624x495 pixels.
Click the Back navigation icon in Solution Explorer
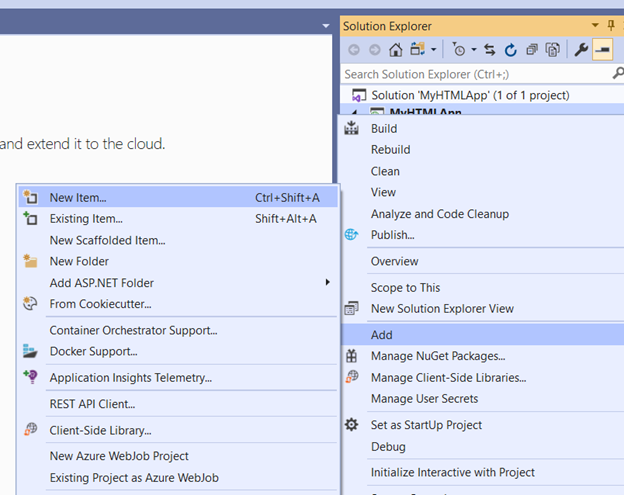(x=354, y=50)
